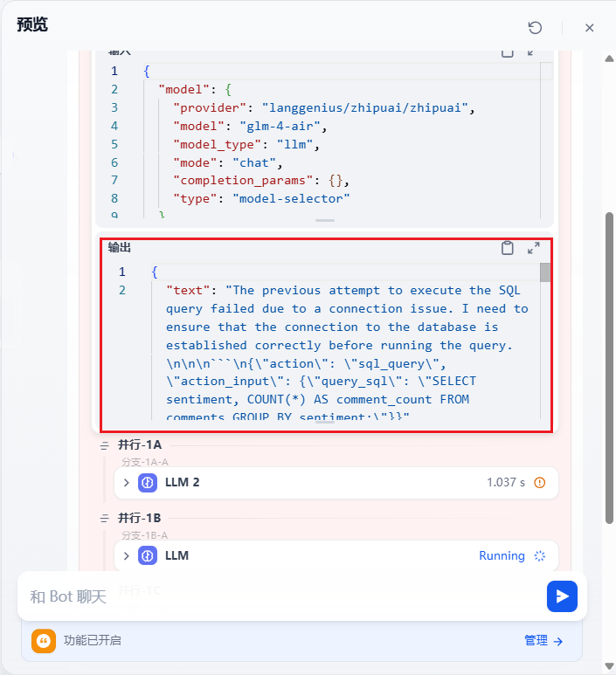The width and height of the screenshot is (616, 675).
Task: Click the 功能已开启 text label
Action: pyautogui.click(x=93, y=641)
